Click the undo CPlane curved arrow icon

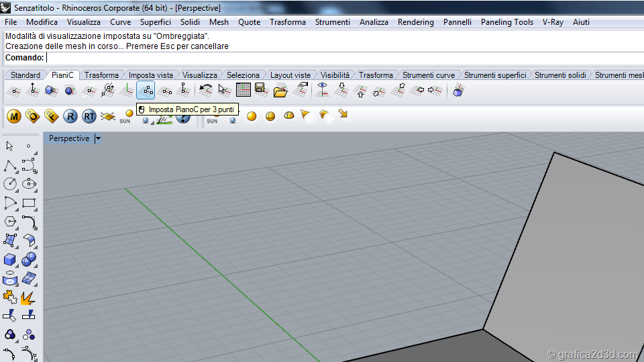point(206,89)
